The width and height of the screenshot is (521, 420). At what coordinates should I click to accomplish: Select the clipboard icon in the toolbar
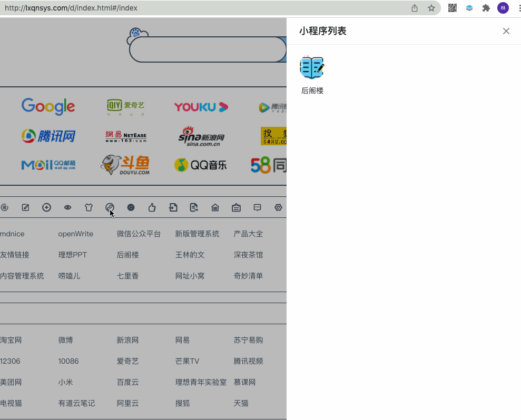click(x=236, y=207)
